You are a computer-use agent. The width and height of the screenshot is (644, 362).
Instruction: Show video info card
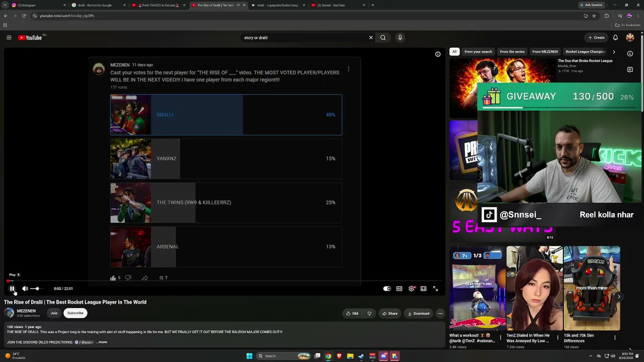coord(438,54)
